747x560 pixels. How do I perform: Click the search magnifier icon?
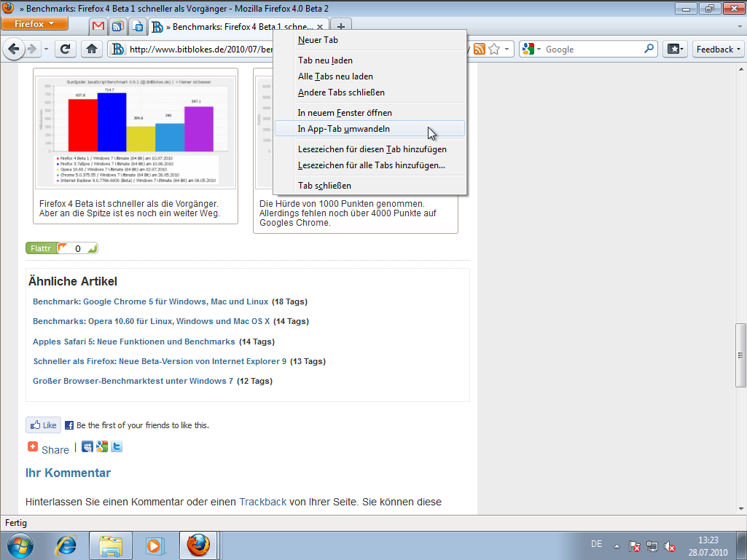coord(649,49)
